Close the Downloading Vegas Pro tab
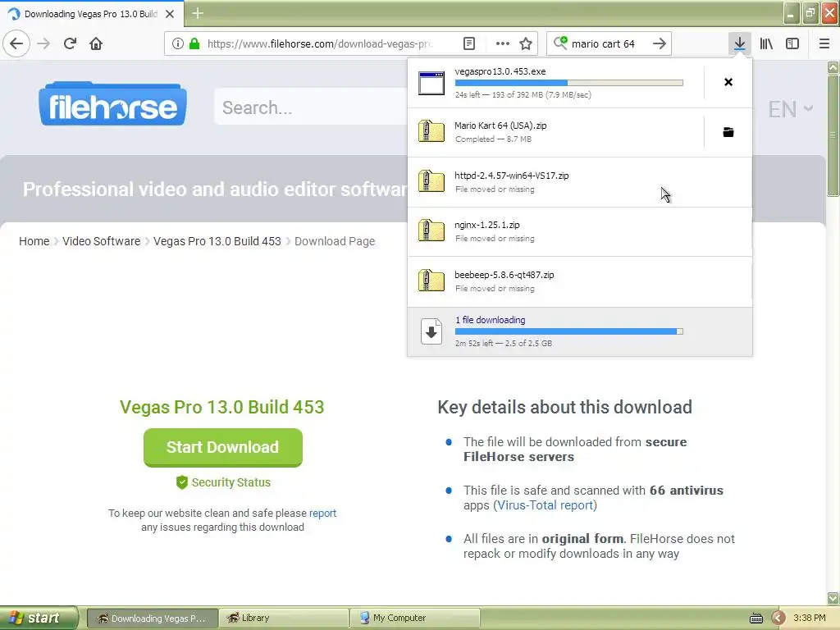Image resolution: width=840 pixels, height=630 pixels. (170, 14)
